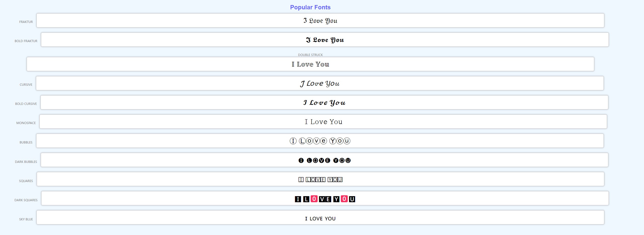The image size is (644, 235).
Task: Click the Fraktur styled text field
Action: tap(320, 21)
